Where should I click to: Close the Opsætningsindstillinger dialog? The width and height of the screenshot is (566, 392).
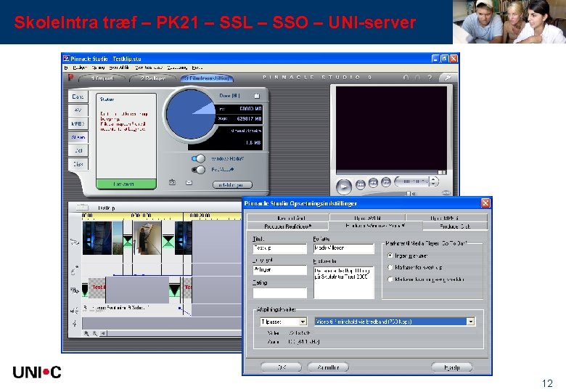(x=485, y=203)
